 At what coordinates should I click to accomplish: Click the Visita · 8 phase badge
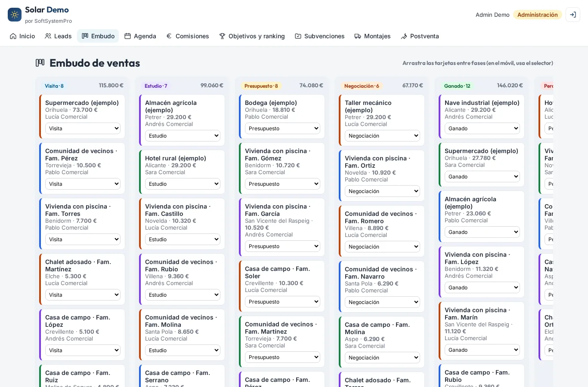pyautogui.click(x=54, y=86)
